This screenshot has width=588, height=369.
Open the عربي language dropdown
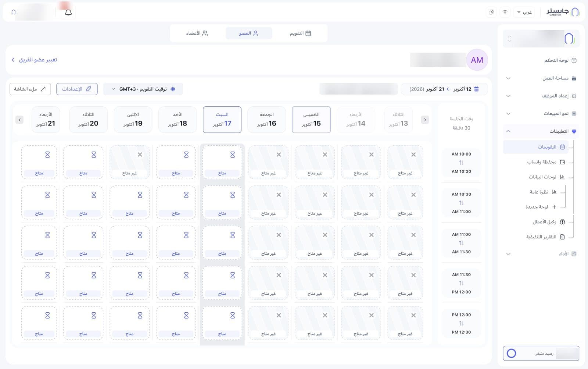524,12
